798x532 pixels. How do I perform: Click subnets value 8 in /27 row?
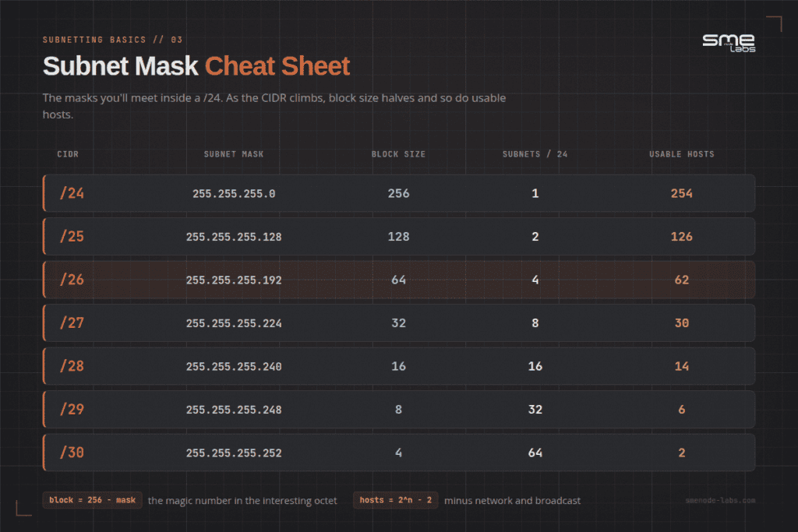(x=535, y=323)
